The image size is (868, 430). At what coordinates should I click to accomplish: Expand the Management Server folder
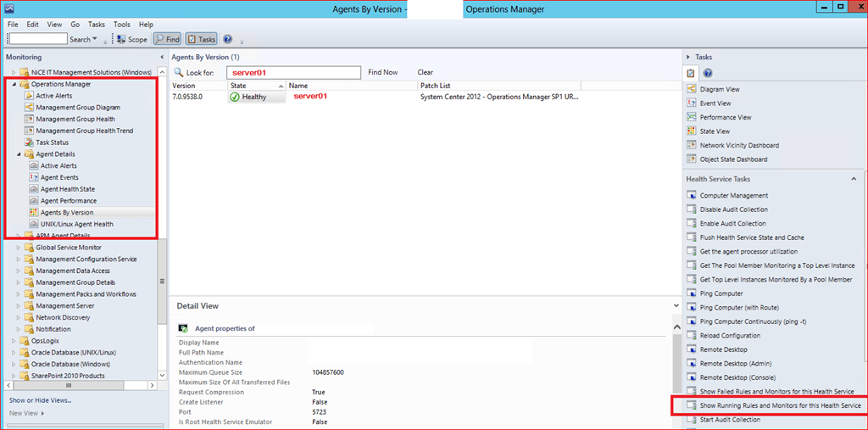coord(19,306)
